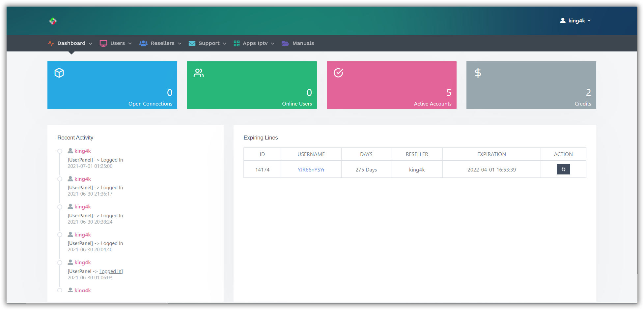The height and width of the screenshot is (310, 644).
Task: Click the Logged In link in Recent Activity
Action: [110, 271]
